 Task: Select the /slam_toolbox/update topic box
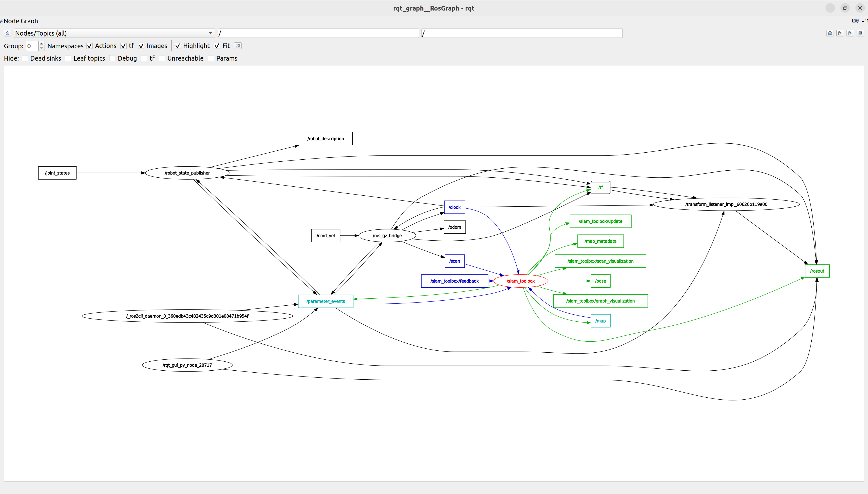(601, 221)
